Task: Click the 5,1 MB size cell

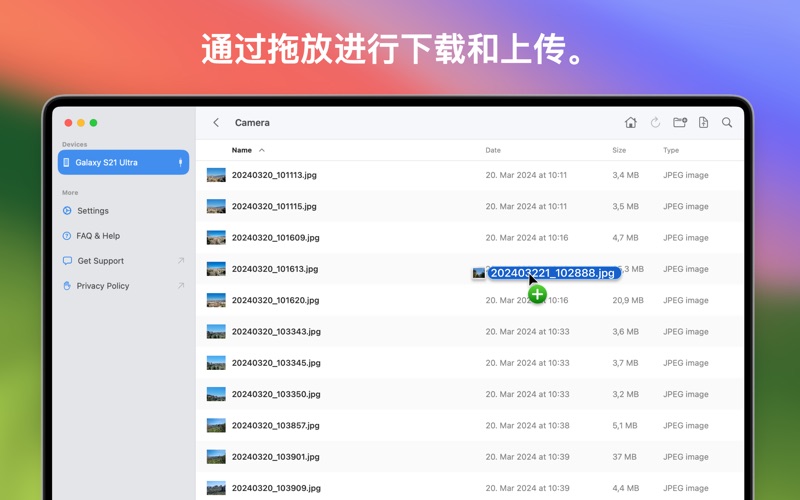Action: 625,426
